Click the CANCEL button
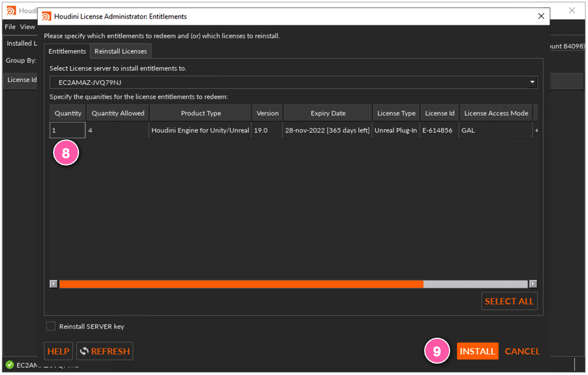588x375 pixels. coord(522,351)
